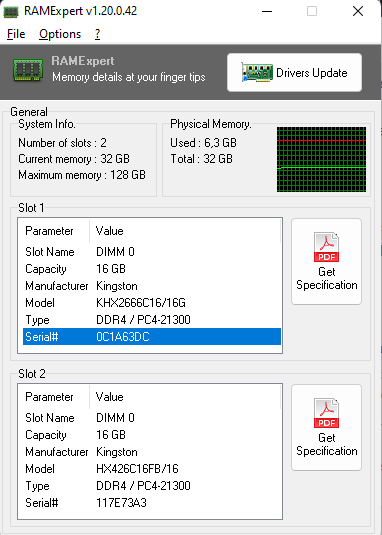Click the green memory usage graph

(321, 159)
